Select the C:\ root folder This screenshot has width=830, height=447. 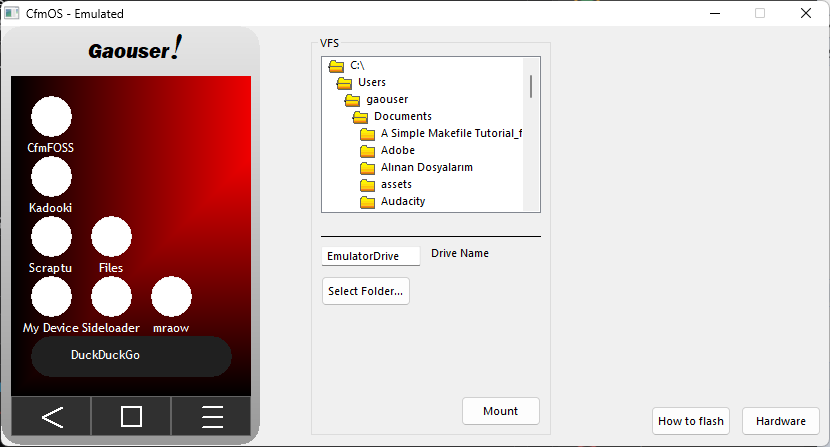(x=356, y=65)
